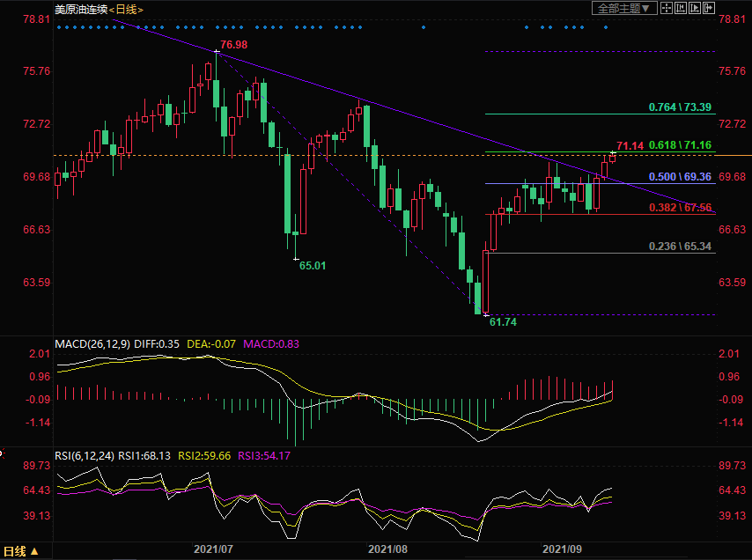Click the chart playback icon in top toolbar

[693, 8]
